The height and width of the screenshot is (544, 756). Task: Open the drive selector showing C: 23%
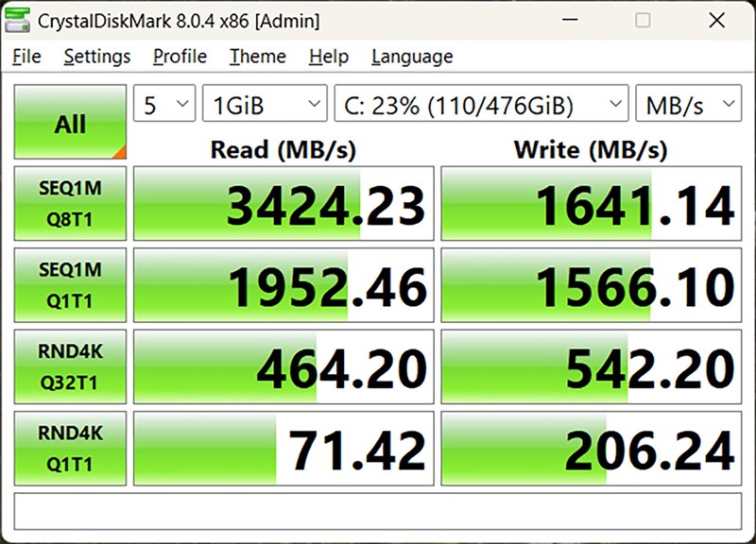tap(481, 103)
